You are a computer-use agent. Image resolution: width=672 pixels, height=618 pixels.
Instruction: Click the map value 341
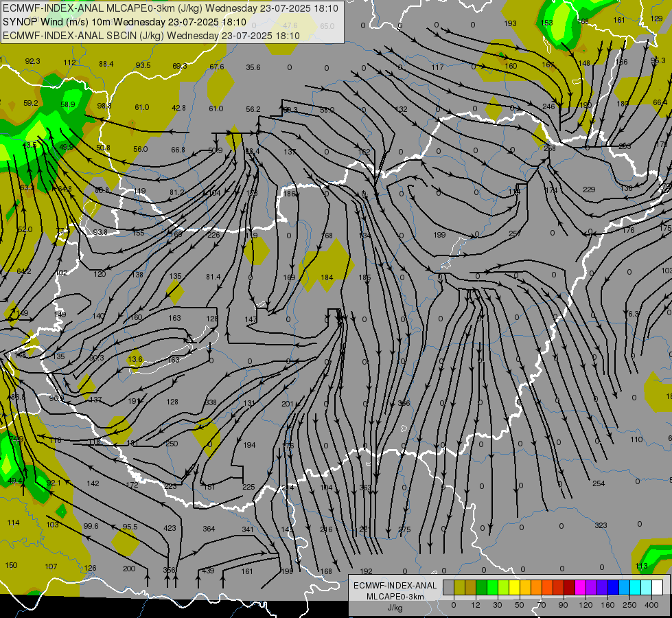coord(248,529)
